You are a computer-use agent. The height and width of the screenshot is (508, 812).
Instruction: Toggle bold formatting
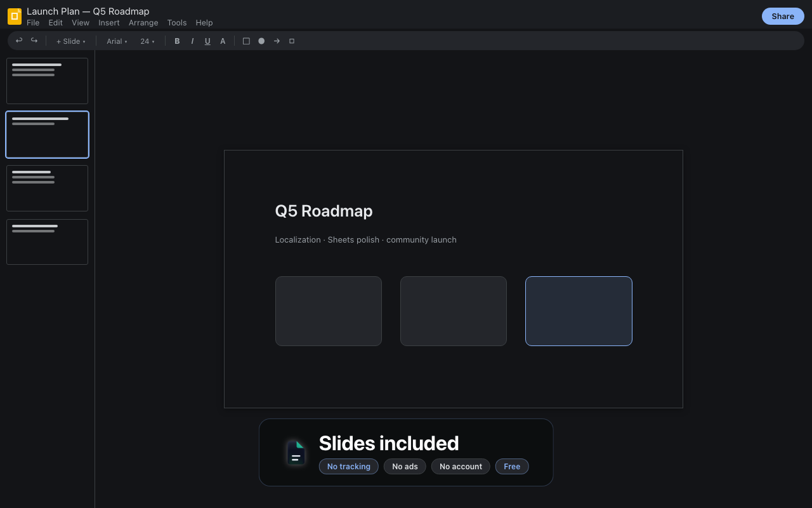(x=177, y=41)
